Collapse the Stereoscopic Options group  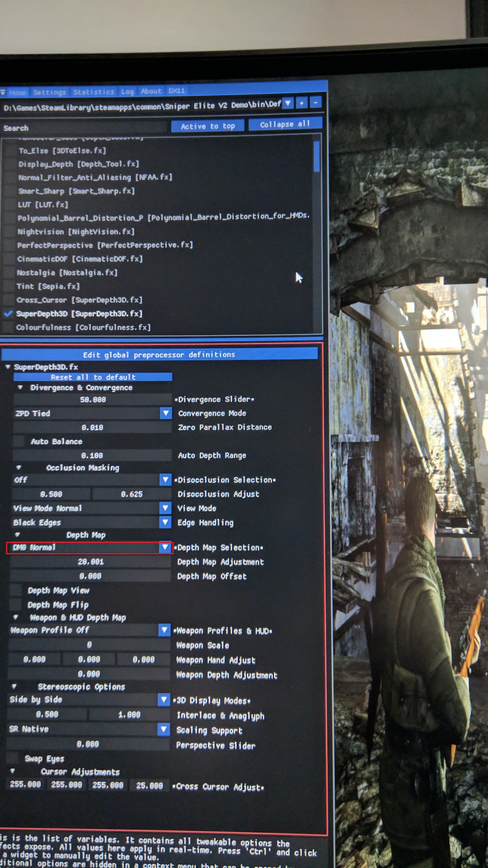[14, 686]
